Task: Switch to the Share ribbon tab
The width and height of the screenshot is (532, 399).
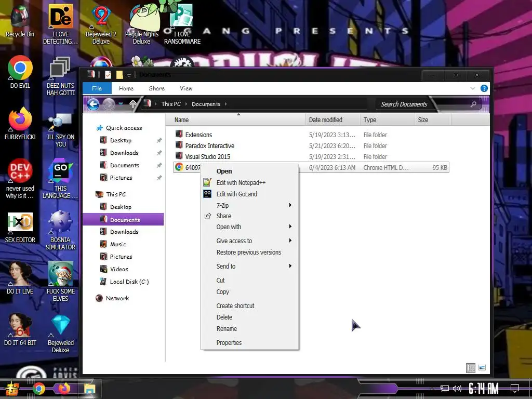Action: tap(157, 88)
